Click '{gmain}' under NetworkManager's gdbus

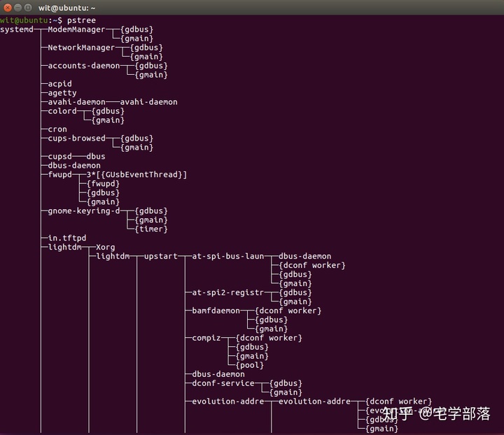[146, 57]
